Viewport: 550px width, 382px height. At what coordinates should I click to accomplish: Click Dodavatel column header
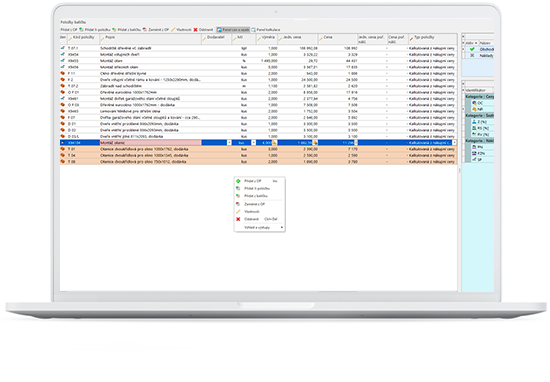tap(216, 39)
